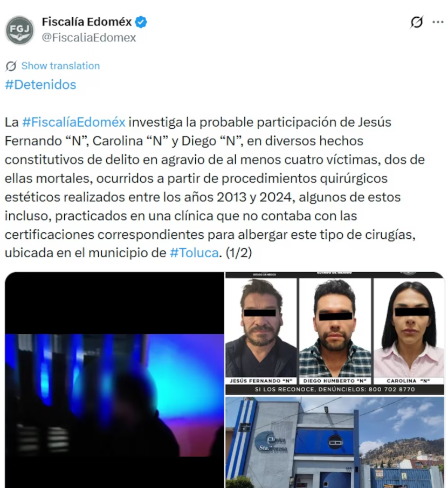
Task: Open the Grok icon at top right
Action: 417,22
